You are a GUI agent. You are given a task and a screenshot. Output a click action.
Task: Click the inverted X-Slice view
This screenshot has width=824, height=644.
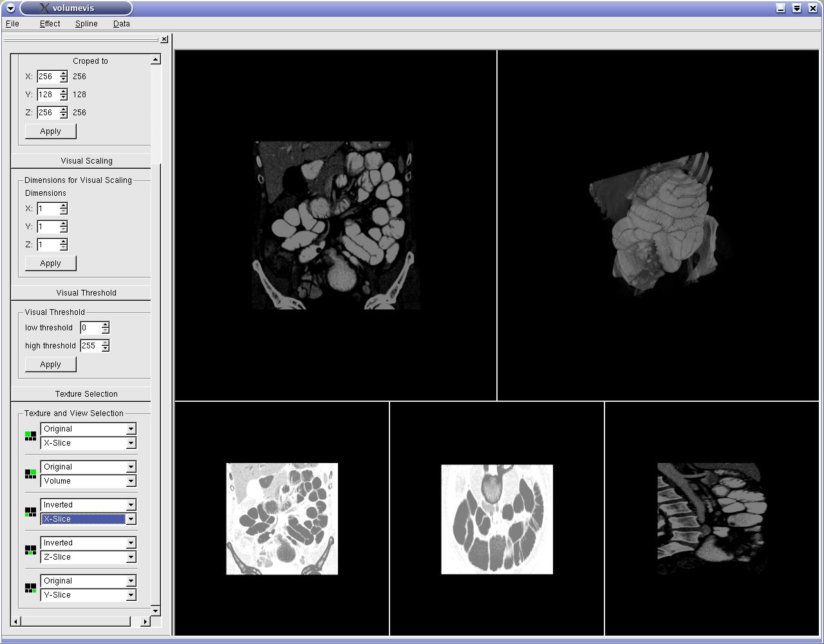point(282,518)
